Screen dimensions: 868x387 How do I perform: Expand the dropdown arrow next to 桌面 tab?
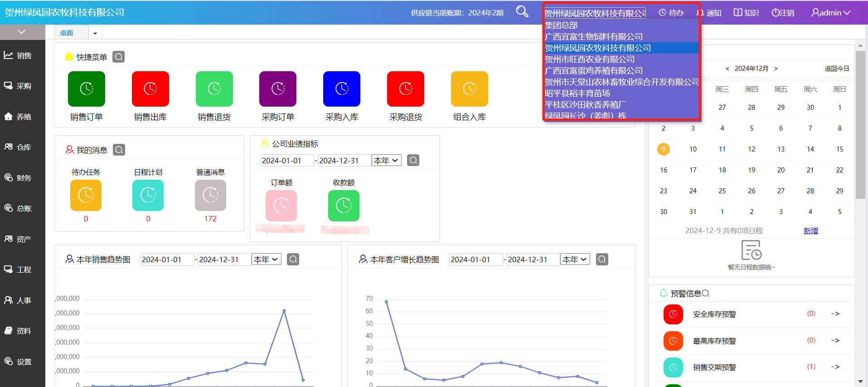point(95,33)
